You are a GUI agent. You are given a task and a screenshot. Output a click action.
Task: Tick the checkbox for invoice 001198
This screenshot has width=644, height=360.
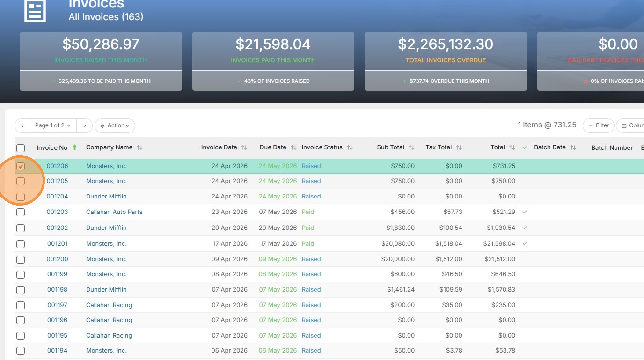pyautogui.click(x=21, y=290)
